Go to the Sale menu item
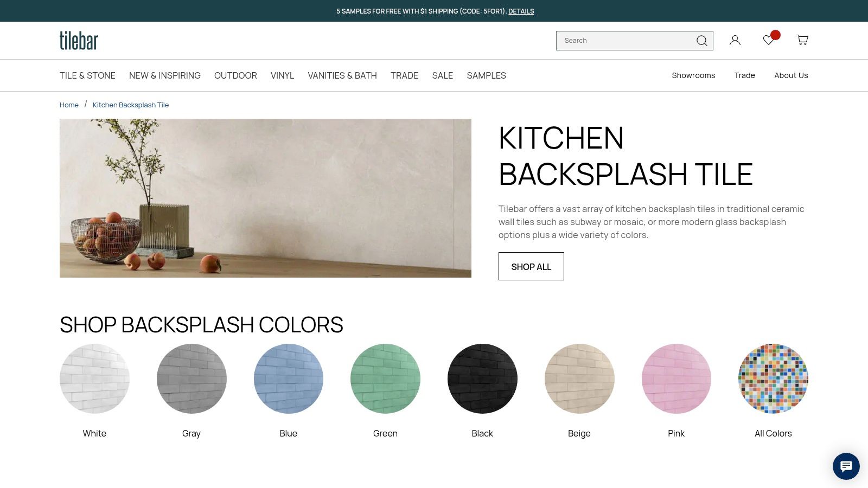Viewport: 868px width, 488px height. [x=443, y=75]
